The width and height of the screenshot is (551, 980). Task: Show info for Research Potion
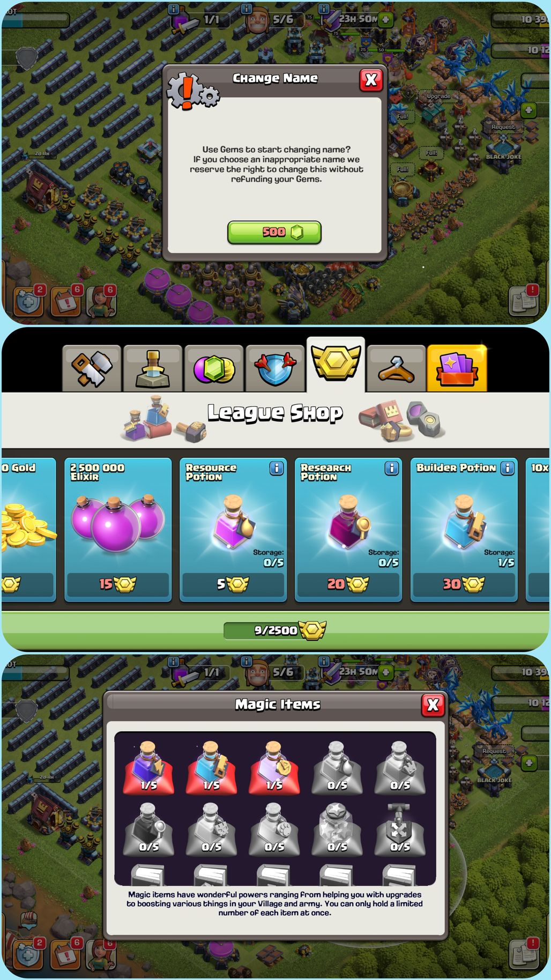point(392,468)
